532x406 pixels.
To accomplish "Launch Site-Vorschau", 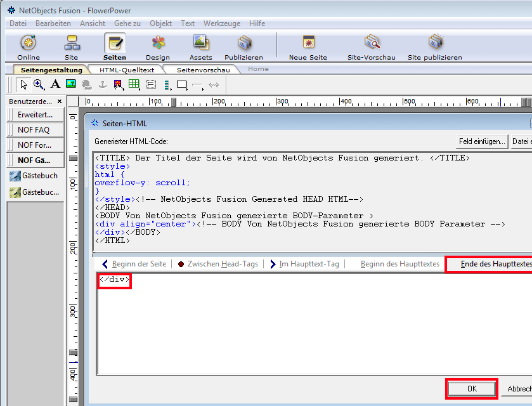I will 372,47.
